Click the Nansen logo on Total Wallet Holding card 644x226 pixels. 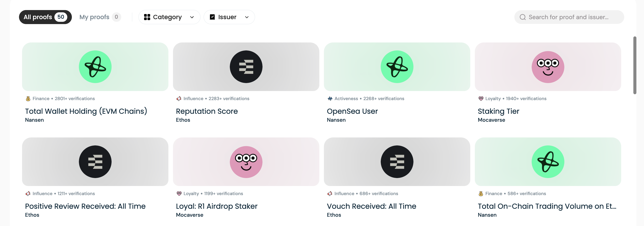tap(95, 67)
